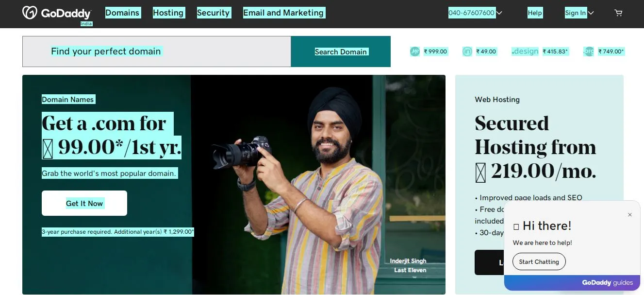Click the Improved page loads and SEO bullet
Image resolution: width=644 pixels, height=295 pixels.
(x=528, y=198)
